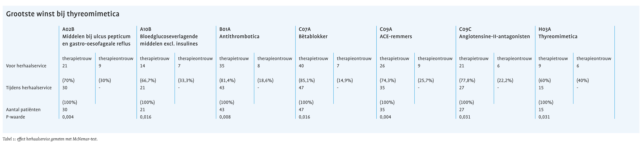
Task: Click the table caption about McNemar-test
Action: [50, 139]
